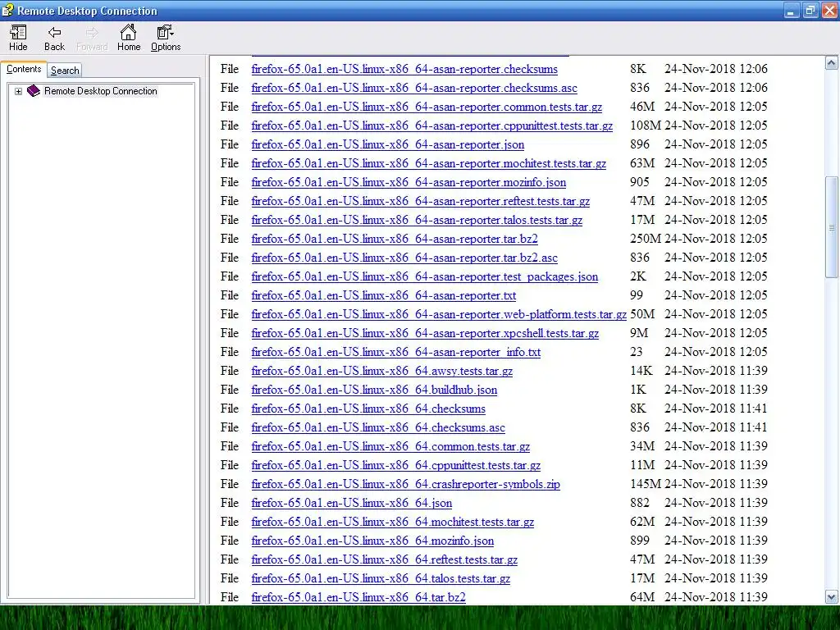840x630 pixels.
Task: Click the 882 size value
Action: (640, 503)
